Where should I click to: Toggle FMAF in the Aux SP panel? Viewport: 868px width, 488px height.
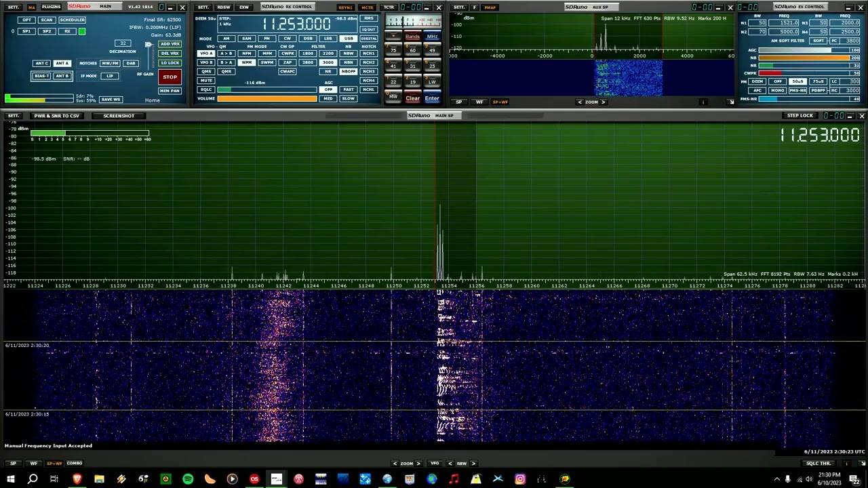point(490,7)
